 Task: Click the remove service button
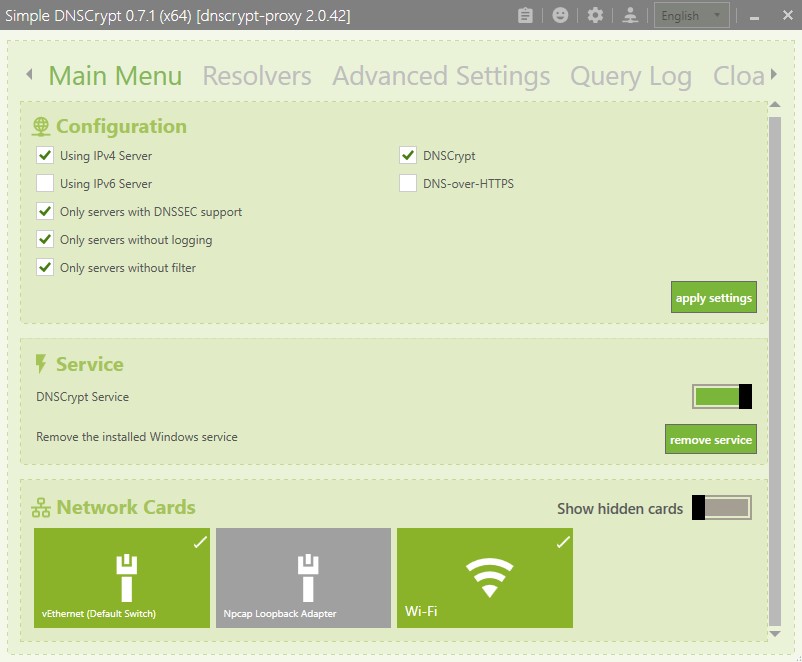click(x=711, y=439)
